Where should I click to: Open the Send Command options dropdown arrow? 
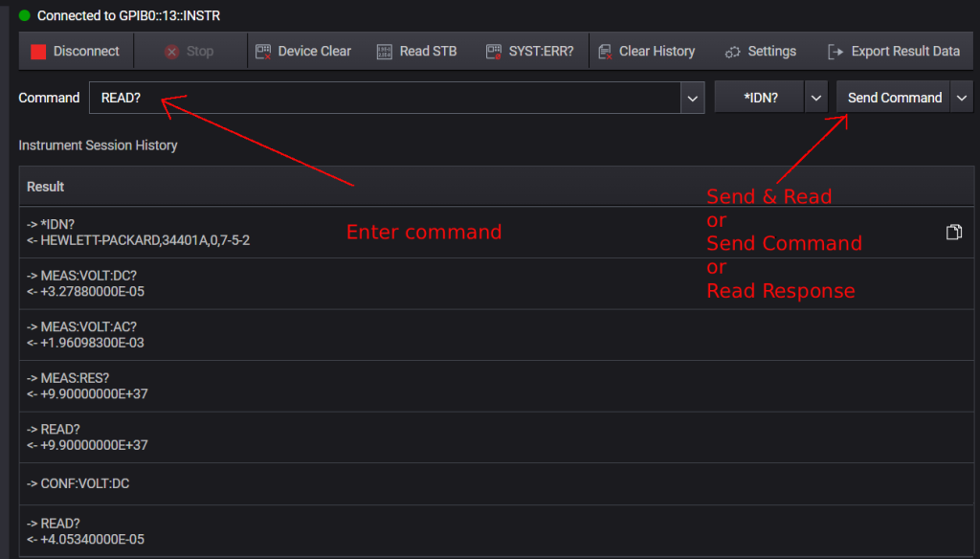click(962, 98)
